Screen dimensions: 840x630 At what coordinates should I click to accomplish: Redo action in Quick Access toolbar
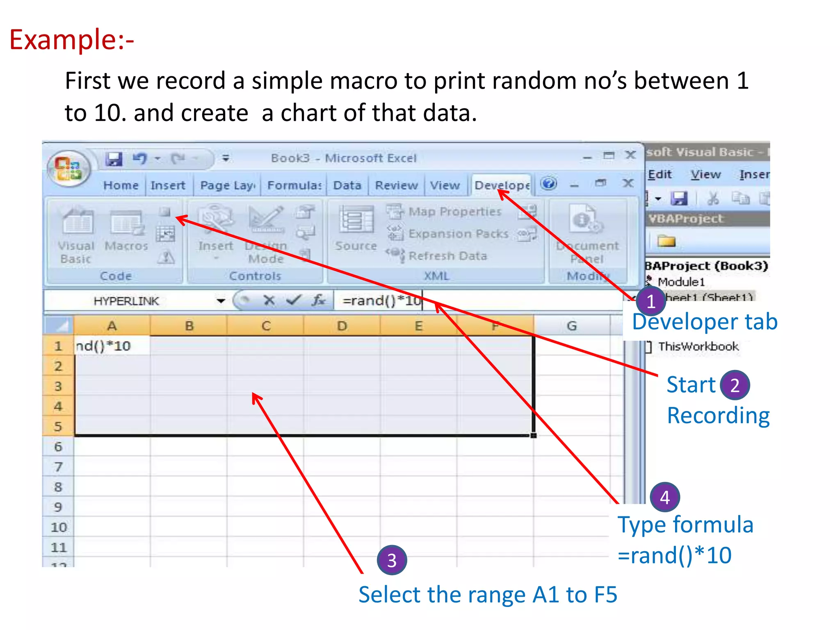[x=178, y=158]
